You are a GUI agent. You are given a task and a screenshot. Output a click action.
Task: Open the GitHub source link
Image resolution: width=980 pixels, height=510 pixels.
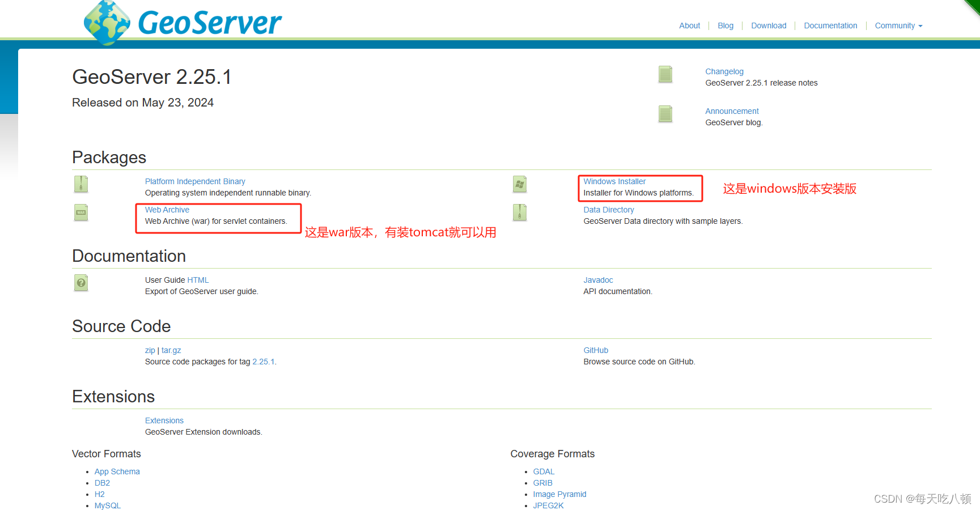[x=596, y=350]
